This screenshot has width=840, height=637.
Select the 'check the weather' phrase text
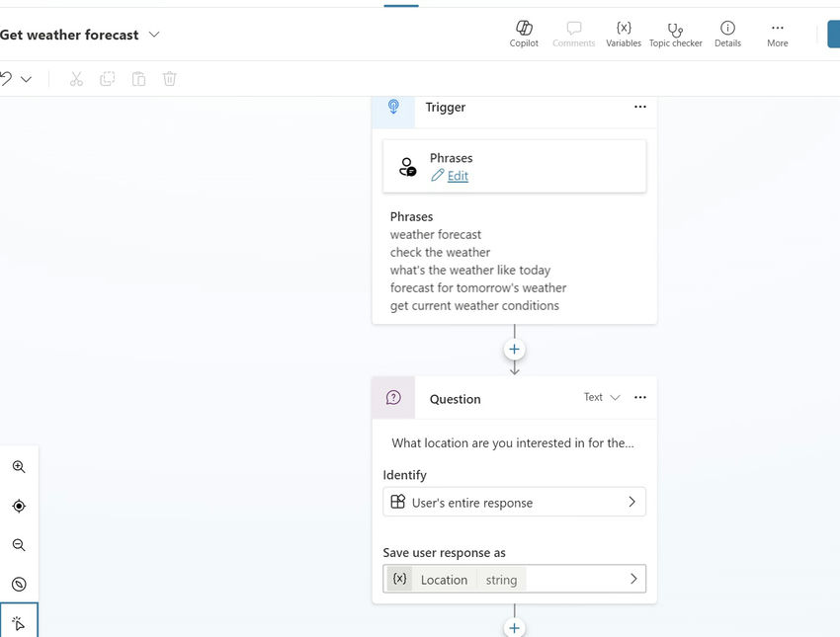[440, 252]
